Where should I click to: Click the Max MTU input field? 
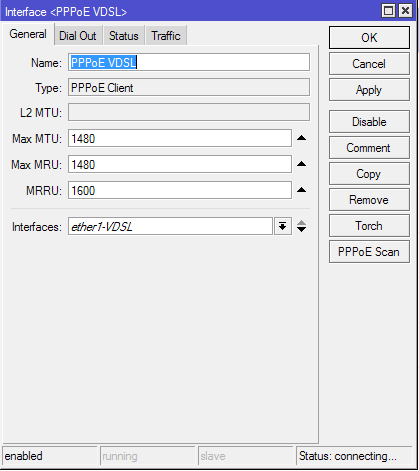180,138
